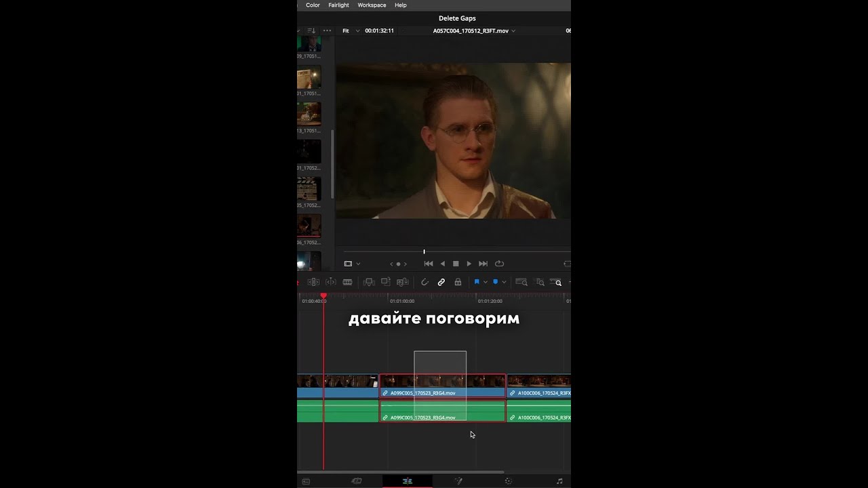Click the 01:01:20:00 timeline ruler mark

pos(490,301)
